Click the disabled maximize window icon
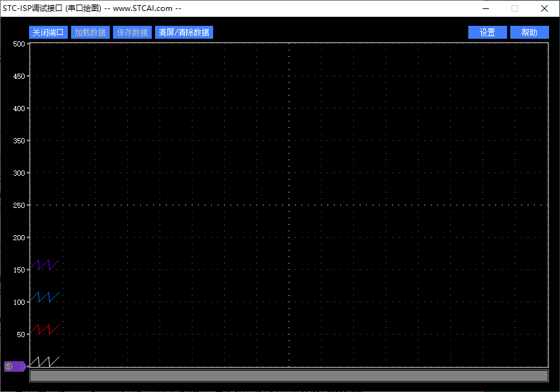The height and width of the screenshot is (392, 560). (x=515, y=8)
